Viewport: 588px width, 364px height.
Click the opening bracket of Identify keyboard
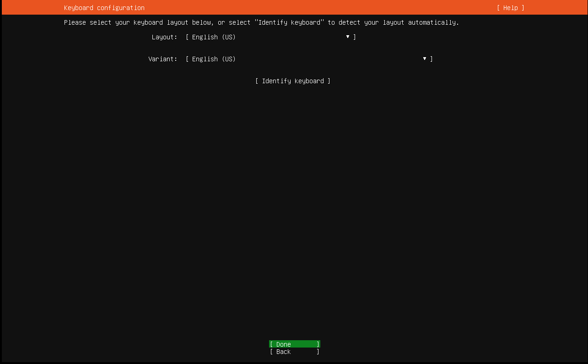point(257,81)
